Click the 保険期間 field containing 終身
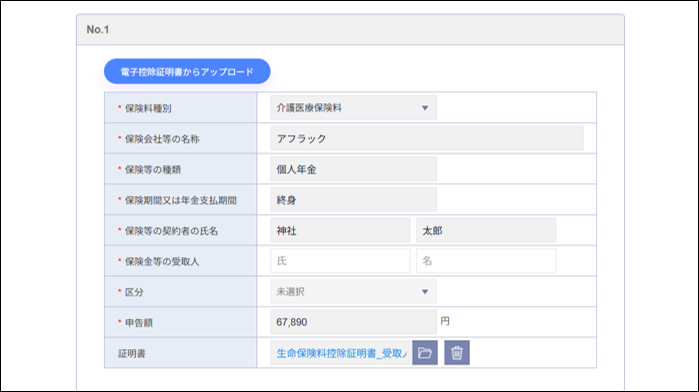699x392 pixels. point(353,200)
